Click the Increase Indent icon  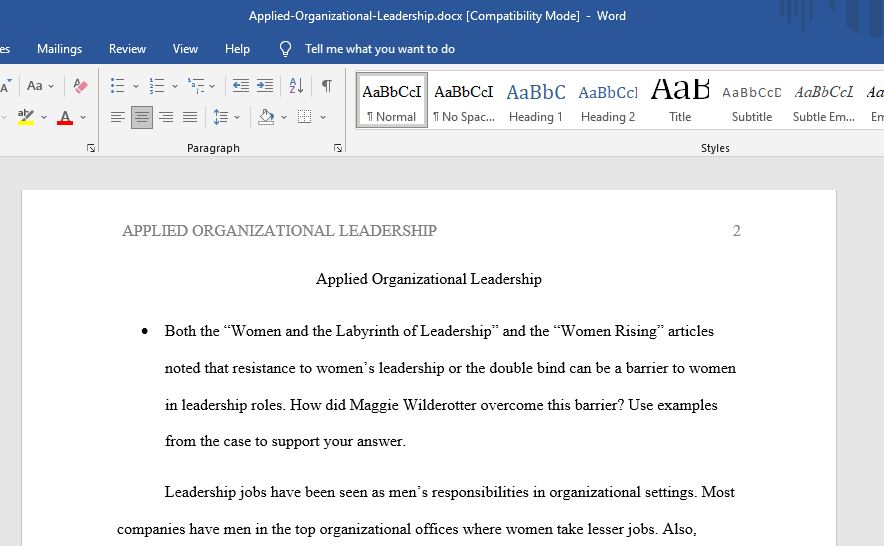click(265, 86)
